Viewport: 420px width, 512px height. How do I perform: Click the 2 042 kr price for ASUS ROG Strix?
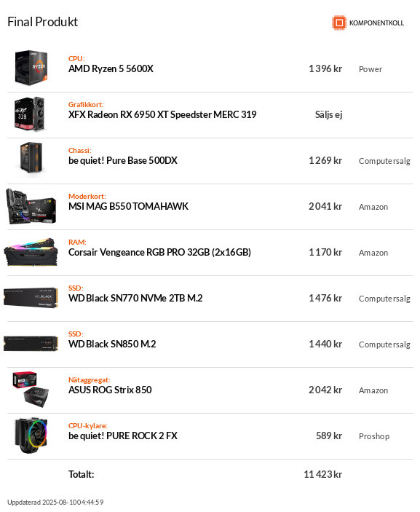(x=325, y=390)
